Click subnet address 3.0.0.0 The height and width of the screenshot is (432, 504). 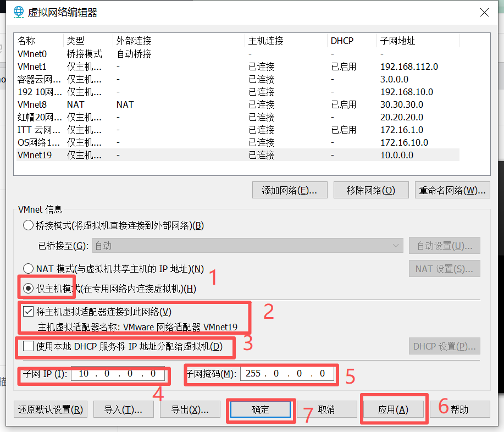click(395, 79)
